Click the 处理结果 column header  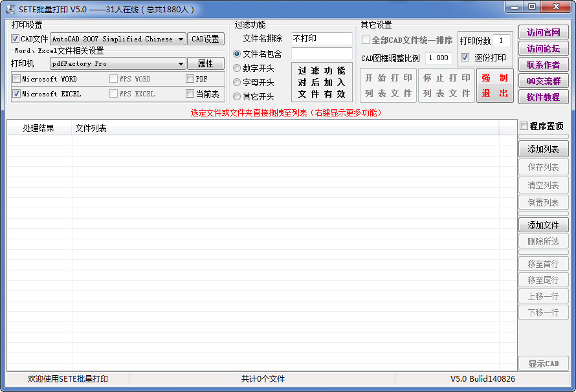[x=39, y=128]
